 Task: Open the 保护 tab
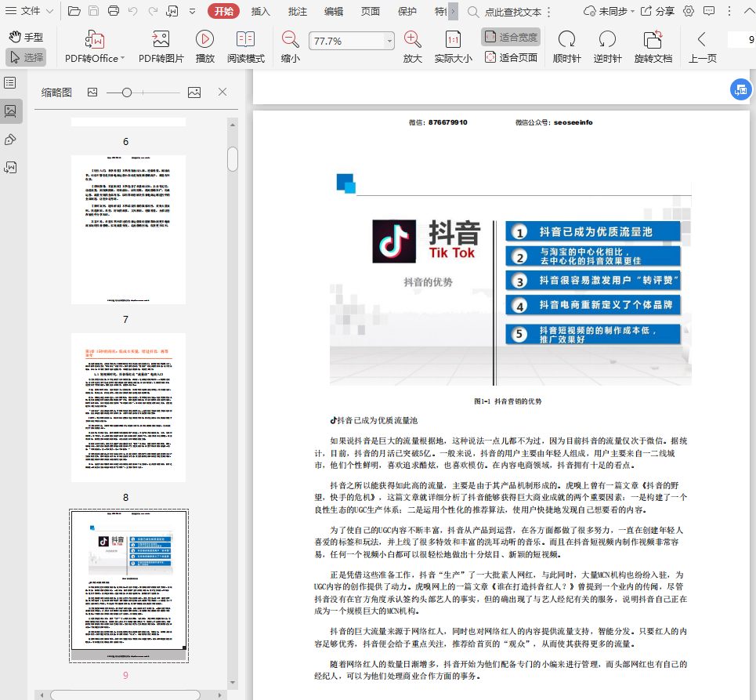point(407,12)
